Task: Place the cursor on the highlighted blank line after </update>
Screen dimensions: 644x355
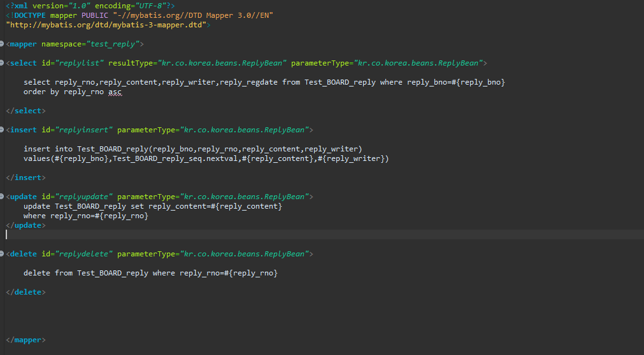Action: click(324, 234)
